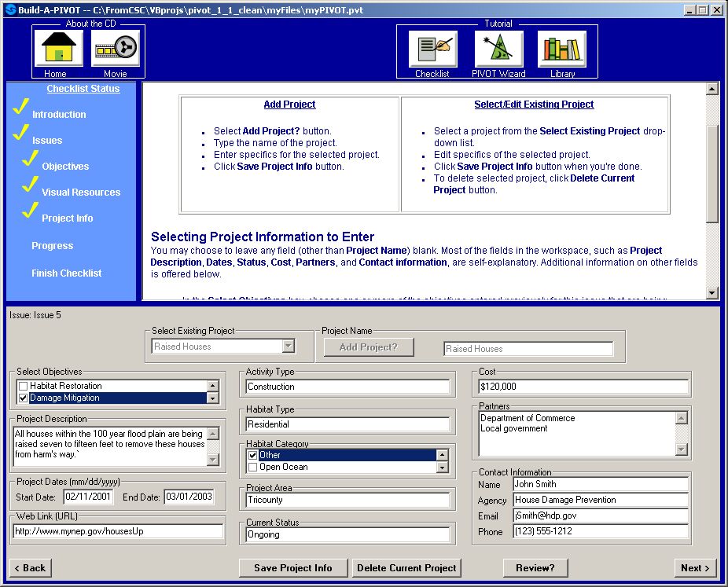The height and width of the screenshot is (587, 728).
Task: Open the Project Info checklist step
Action: (68, 218)
